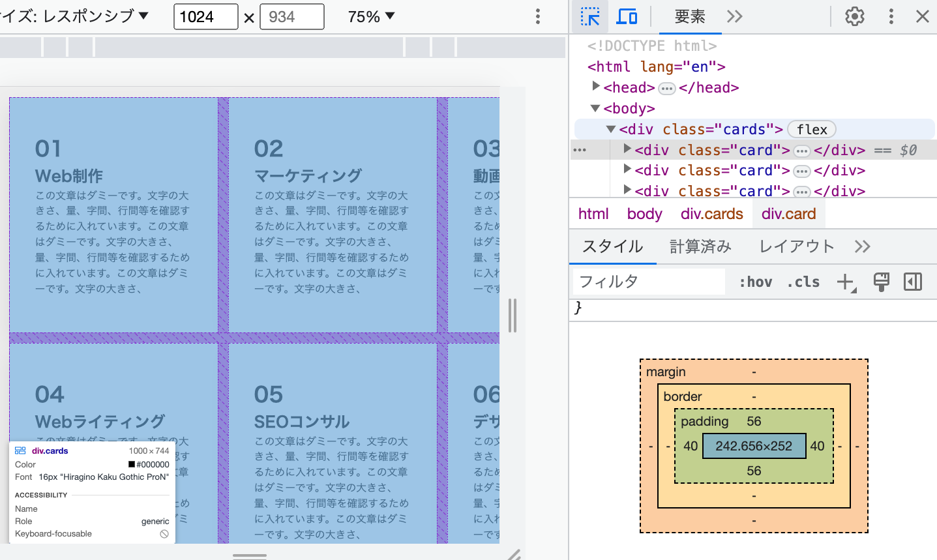Switch to the 計算済み styles tab
The height and width of the screenshot is (560, 937).
coord(700,246)
